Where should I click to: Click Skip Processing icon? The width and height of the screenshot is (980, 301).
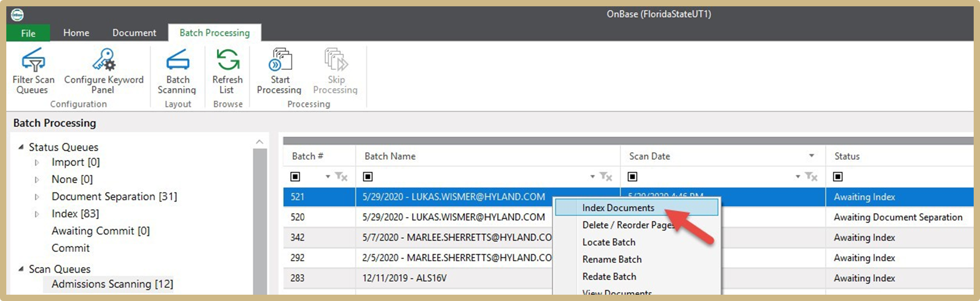(x=336, y=60)
